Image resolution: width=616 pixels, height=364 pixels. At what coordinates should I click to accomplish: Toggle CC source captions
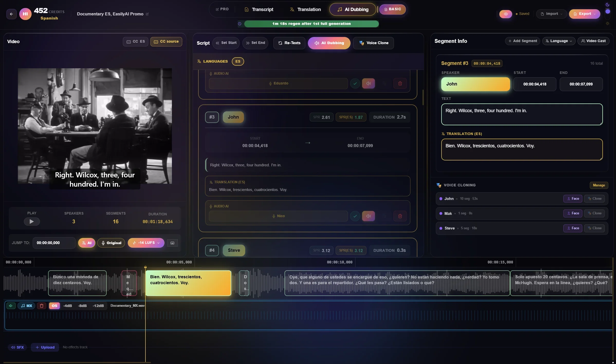[166, 42]
